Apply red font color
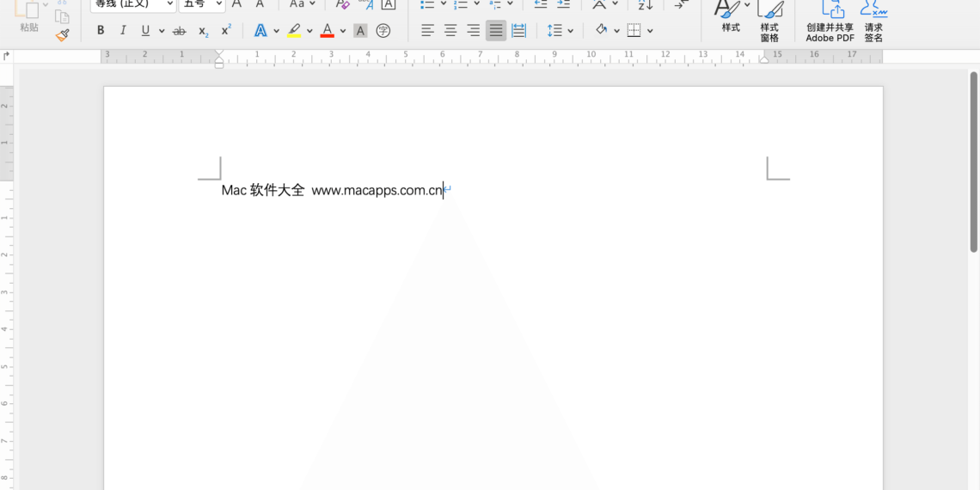This screenshot has height=490, width=980. (x=327, y=31)
